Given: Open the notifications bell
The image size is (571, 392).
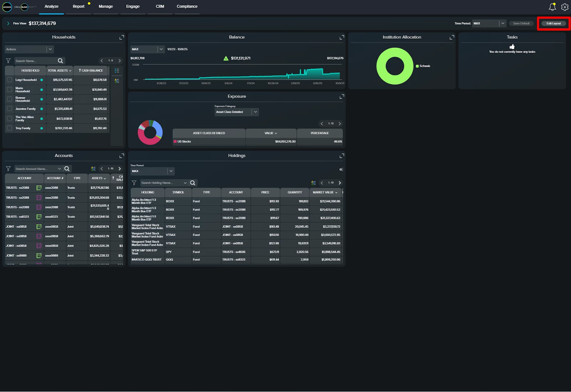Looking at the screenshot, I should tap(552, 7).
